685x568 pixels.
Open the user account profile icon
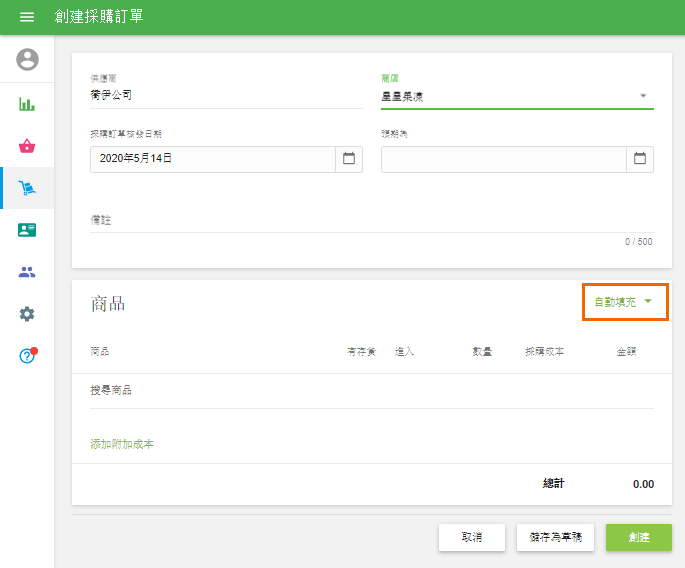tap(28, 59)
